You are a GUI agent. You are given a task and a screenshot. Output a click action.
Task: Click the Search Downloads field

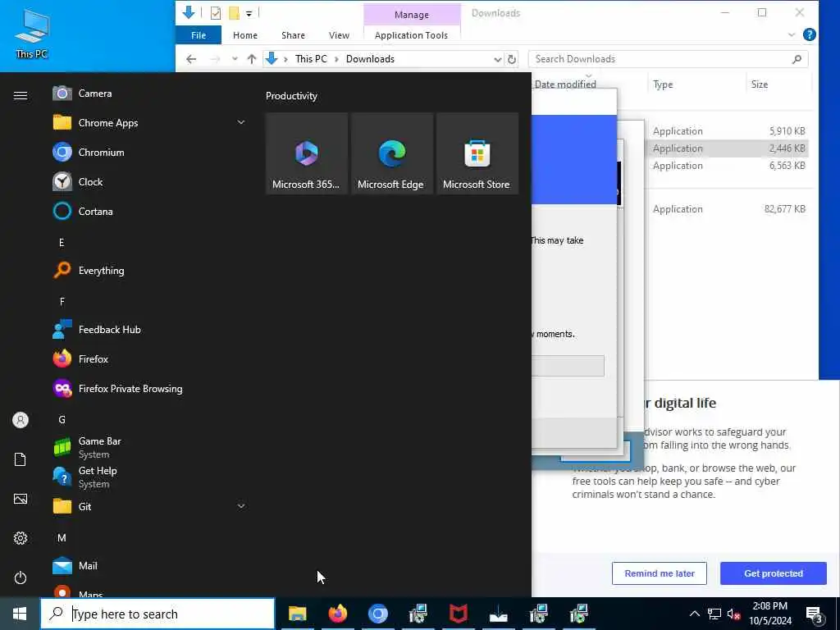click(x=668, y=59)
